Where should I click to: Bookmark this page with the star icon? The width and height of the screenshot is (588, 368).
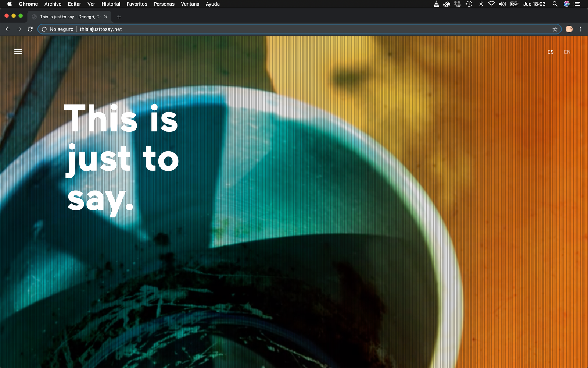555,29
